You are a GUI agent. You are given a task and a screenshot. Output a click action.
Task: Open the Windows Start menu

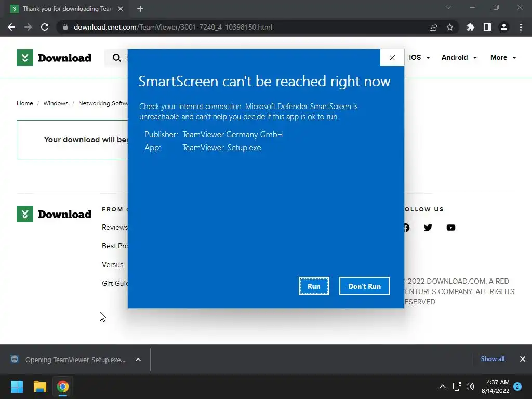(17, 387)
